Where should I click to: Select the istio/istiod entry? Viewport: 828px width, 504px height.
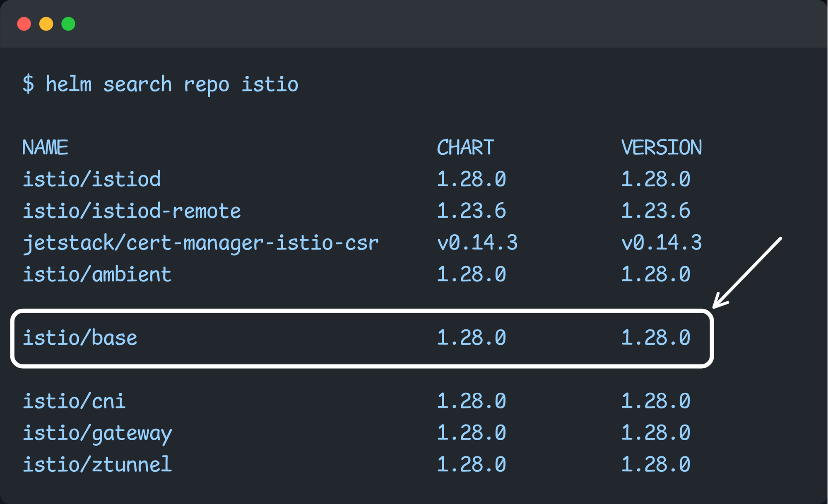tap(92, 179)
